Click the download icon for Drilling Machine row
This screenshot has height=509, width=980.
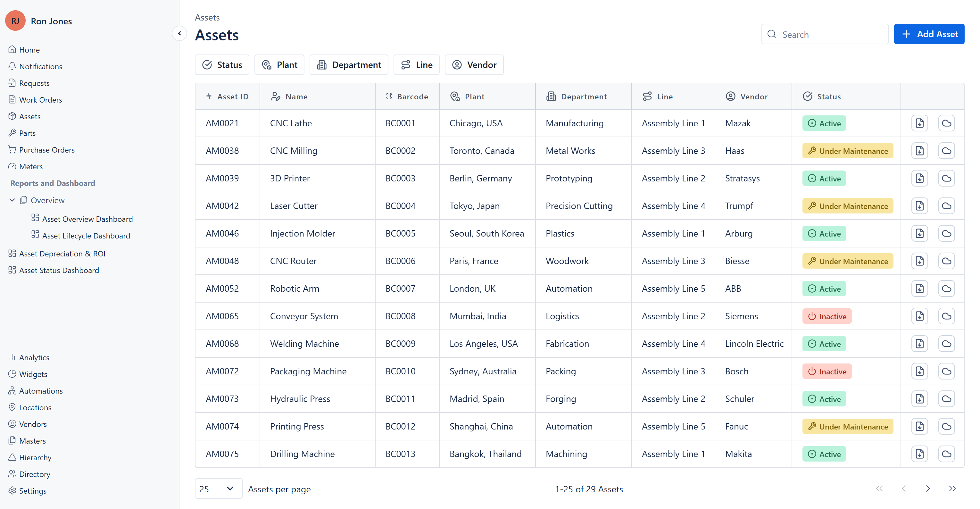(919, 454)
